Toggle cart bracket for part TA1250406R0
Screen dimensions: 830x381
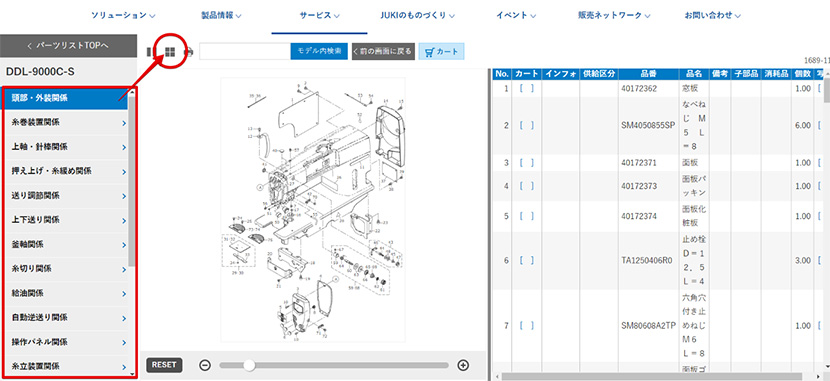[x=526, y=260]
